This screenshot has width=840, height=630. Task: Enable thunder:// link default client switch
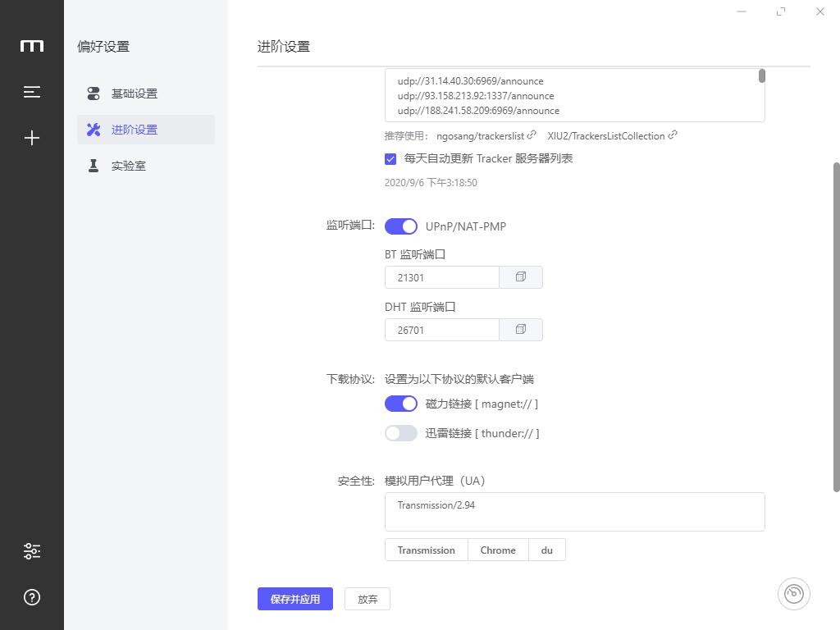point(401,433)
